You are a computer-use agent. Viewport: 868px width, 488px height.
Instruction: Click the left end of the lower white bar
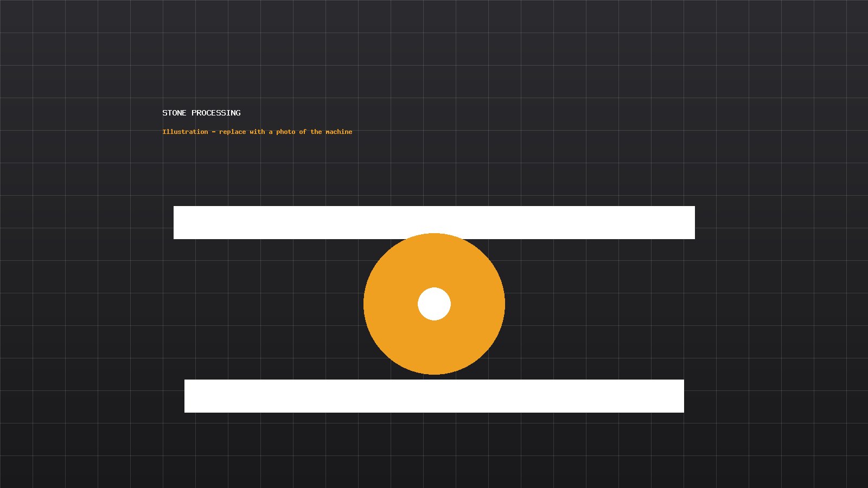[x=190, y=396]
